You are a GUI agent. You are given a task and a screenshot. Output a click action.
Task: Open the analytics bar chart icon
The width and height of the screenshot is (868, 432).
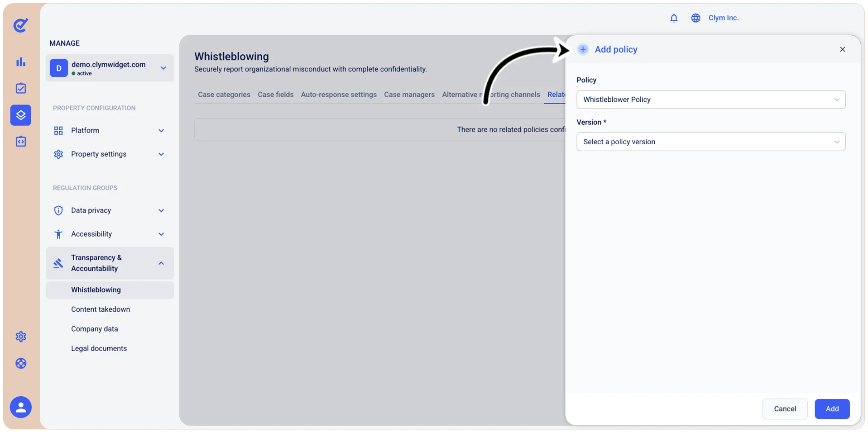[21, 62]
